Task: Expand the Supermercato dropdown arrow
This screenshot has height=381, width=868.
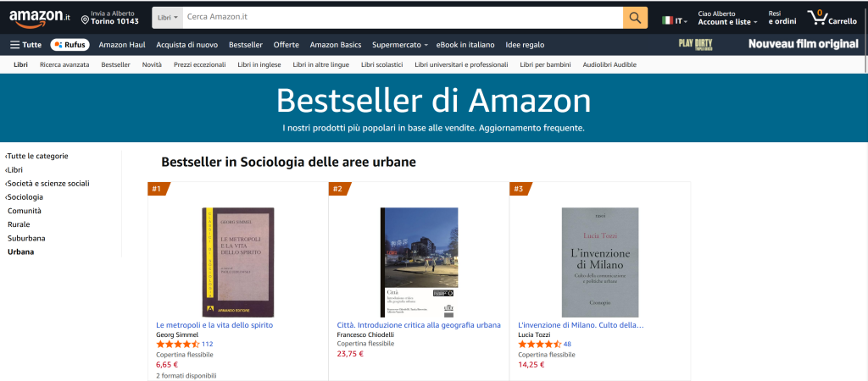Action: (x=426, y=46)
